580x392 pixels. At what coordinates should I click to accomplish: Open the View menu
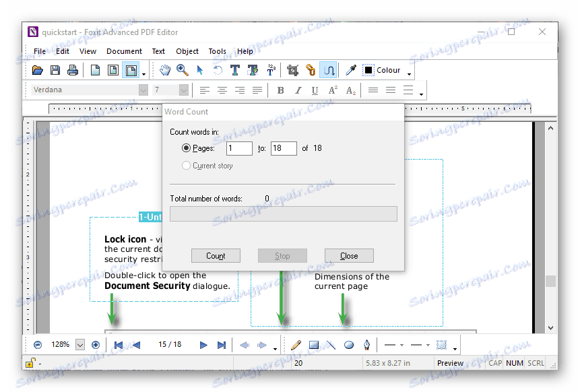coord(88,51)
